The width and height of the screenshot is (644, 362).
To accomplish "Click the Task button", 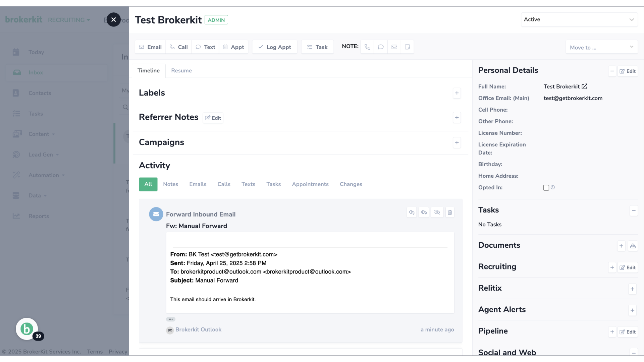I will coord(318,47).
